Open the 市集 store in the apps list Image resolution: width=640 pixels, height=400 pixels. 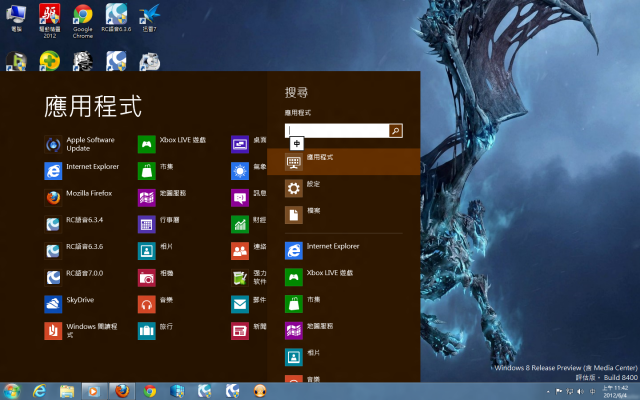pyautogui.click(x=156, y=171)
